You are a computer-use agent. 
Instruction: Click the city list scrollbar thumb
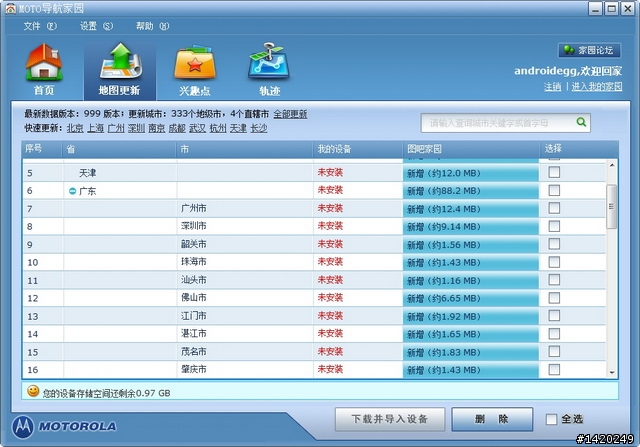[x=611, y=206]
